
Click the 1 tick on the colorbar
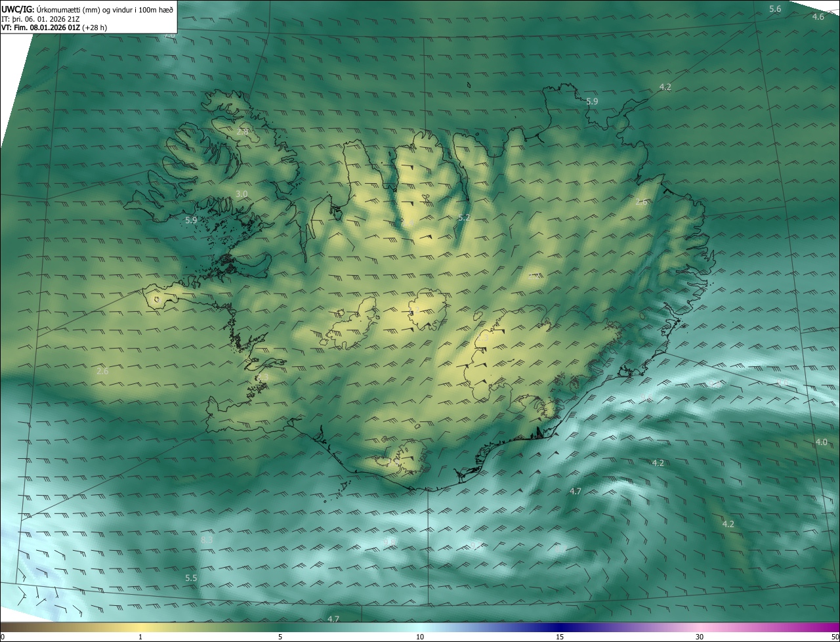click(x=140, y=637)
